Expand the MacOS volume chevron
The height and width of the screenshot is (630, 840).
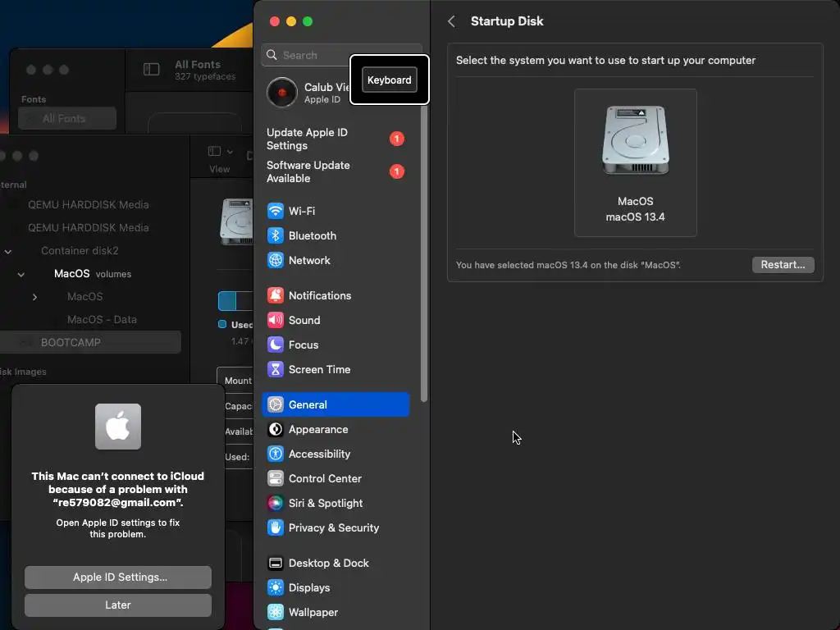pyautogui.click(x=34, y=297)
